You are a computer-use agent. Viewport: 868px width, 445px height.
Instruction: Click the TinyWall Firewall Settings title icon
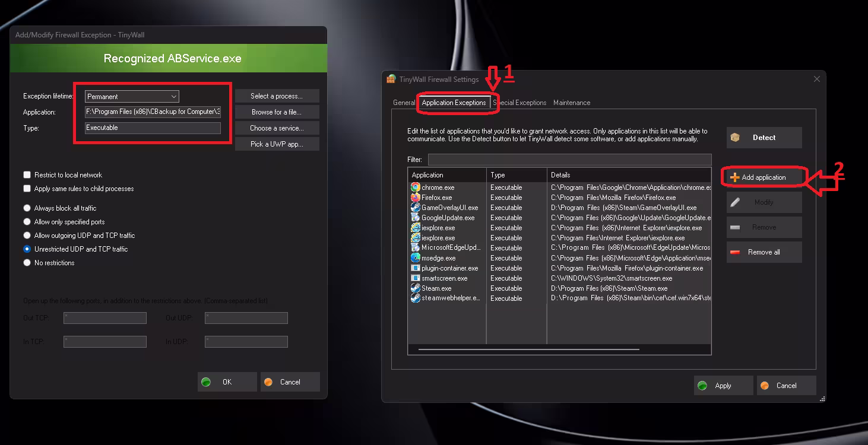point(391,79)
